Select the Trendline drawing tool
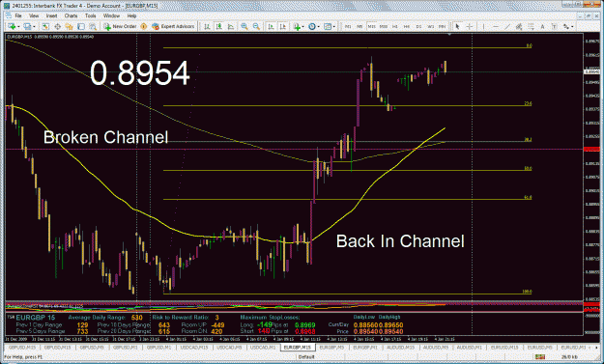This screenshot has width=604, height=364. [x=507, y=26]
